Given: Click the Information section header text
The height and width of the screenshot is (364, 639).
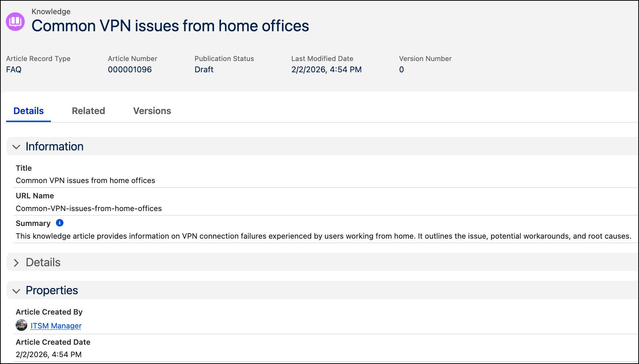Looking at the screenshot, I should (55, 146).
